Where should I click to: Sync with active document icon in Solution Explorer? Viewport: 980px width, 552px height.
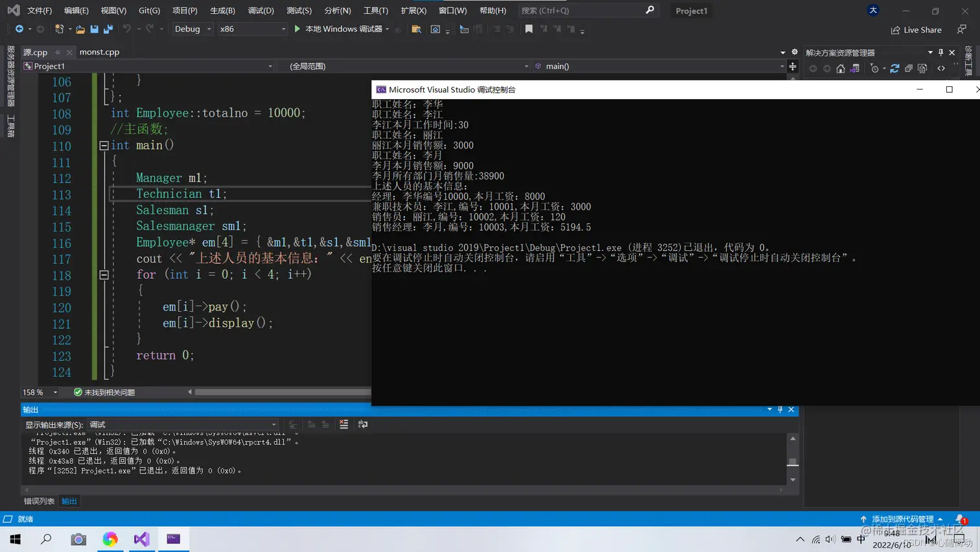[894, 68]
